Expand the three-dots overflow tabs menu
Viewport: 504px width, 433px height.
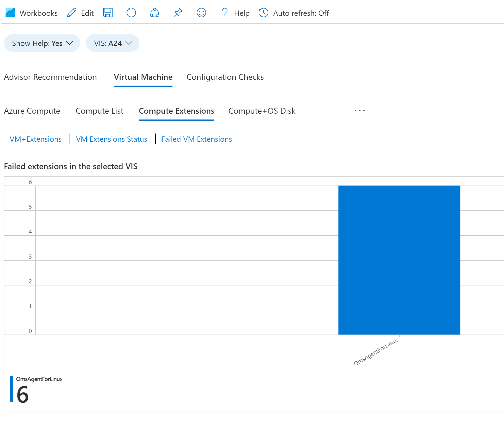point(360,110)
